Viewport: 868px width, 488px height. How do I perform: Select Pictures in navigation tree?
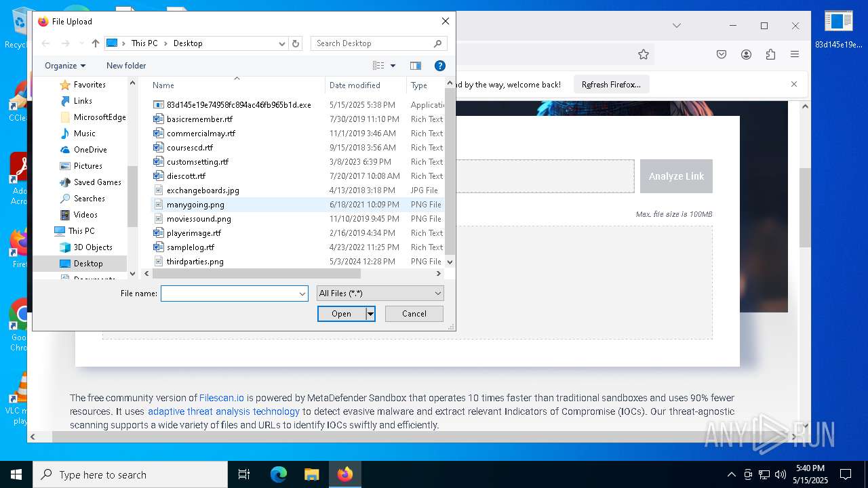point(88,166)
